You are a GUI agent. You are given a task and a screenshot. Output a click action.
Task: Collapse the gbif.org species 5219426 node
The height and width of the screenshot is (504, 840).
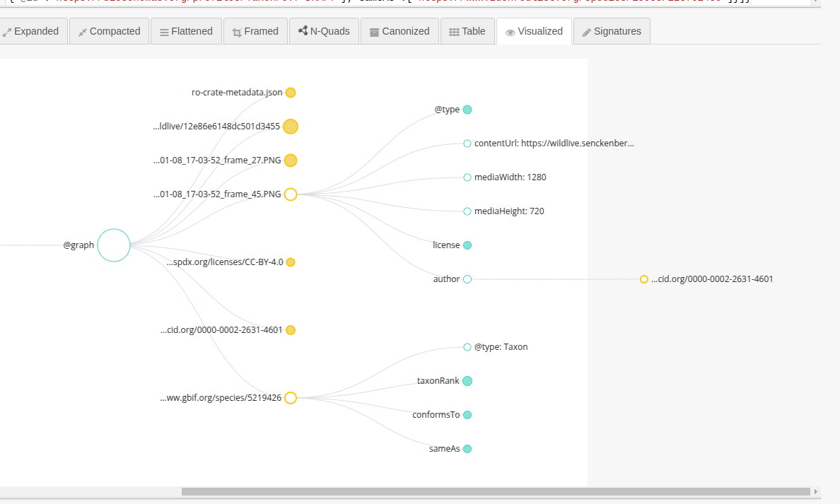tap(291, 398)
